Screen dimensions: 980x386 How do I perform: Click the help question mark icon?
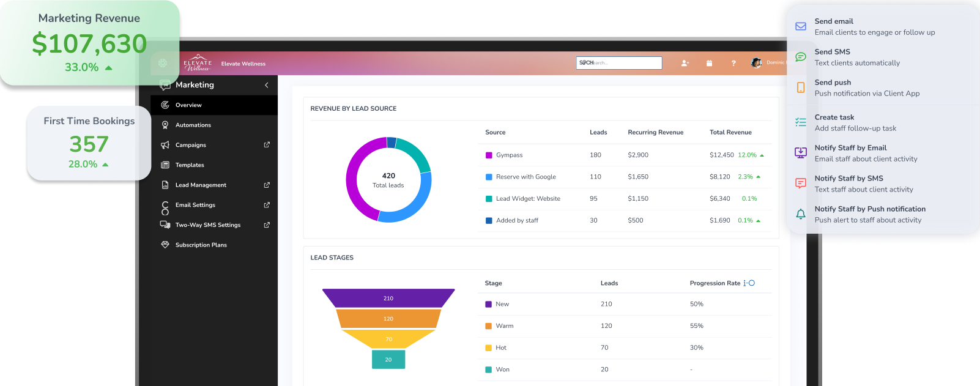pos(733,63)
